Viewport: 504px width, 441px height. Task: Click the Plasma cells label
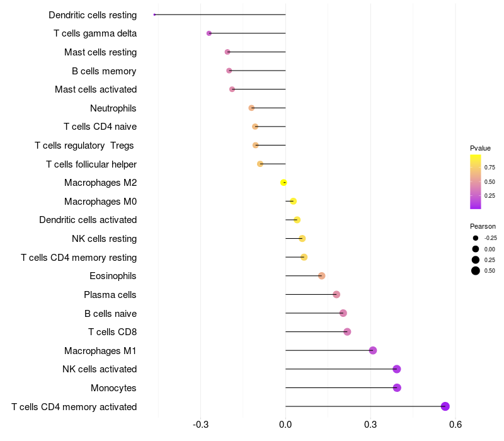click(110, 295)
